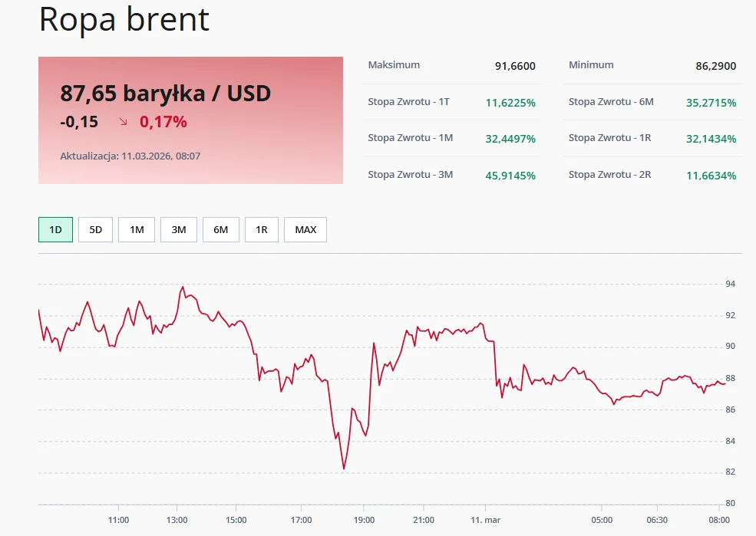Select the 1R period button
Screen dimensions: 756x536
coord(261,229)
